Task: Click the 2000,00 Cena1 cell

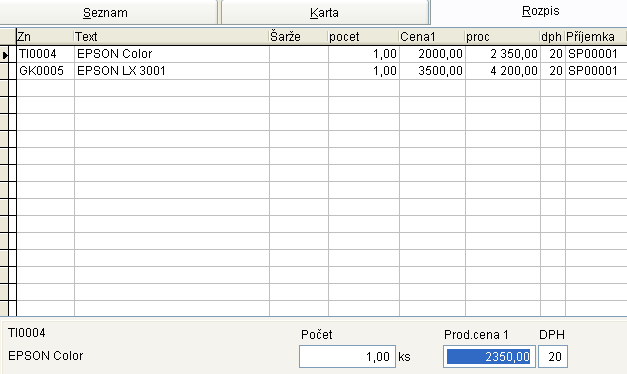Action: coord(432,54)
